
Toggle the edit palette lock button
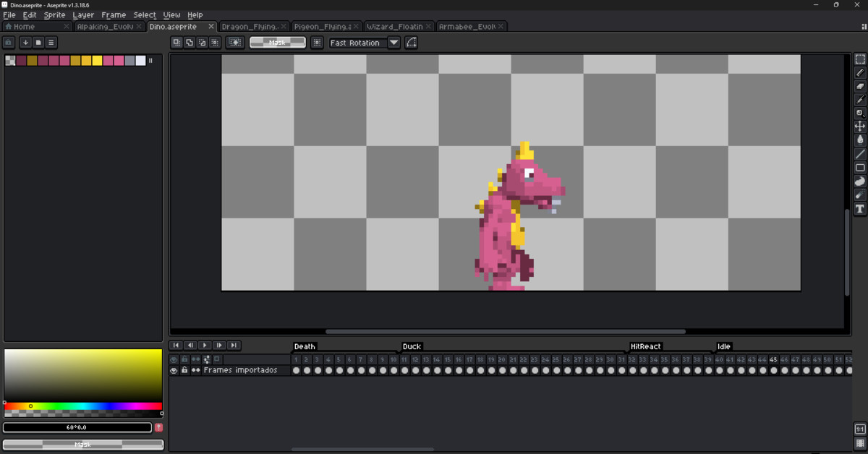(9, 43)
